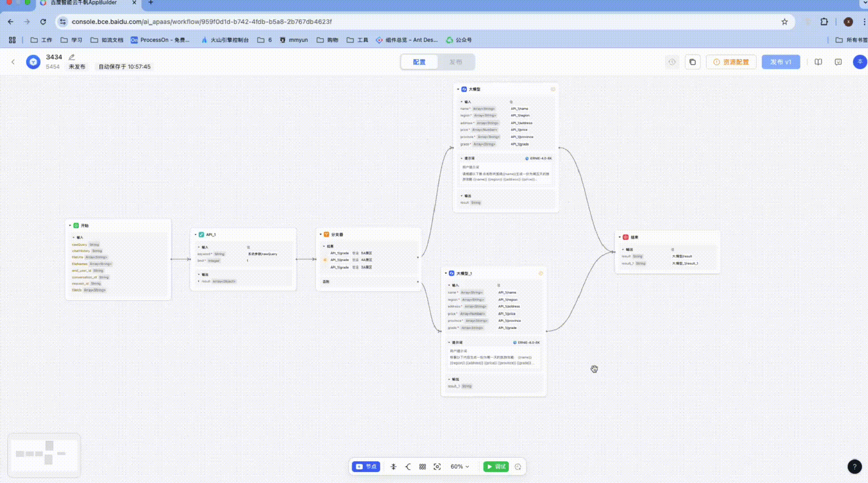This screenshot has height=483, width=868.
Task: Edit the workflow name pencil icon
Action: click(x=72, y=57)
